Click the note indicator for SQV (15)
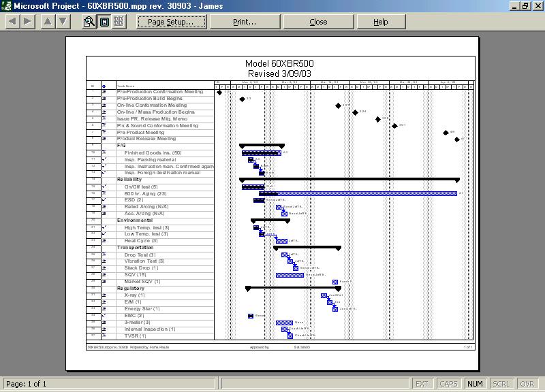This screenshot has height=392, width=545. point(104,275)
